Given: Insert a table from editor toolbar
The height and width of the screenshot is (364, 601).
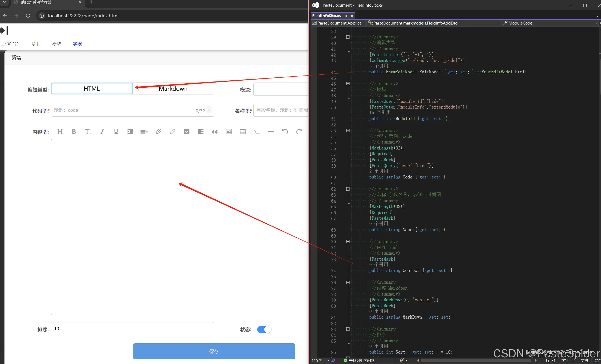Looking at the screenshot, I should pos(243,132).
